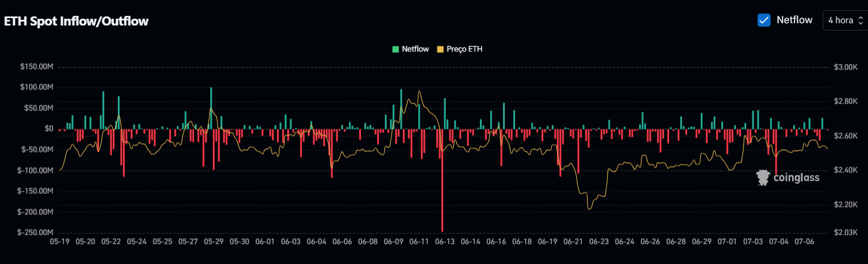The image size is (868, 264).
Task: Click the 05-29 date label
Action: [214, 241]
